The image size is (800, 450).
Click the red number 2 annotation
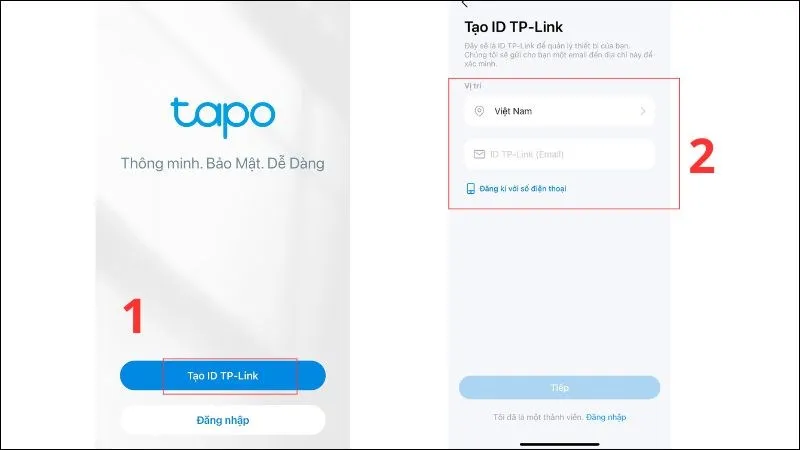point(702,156)
